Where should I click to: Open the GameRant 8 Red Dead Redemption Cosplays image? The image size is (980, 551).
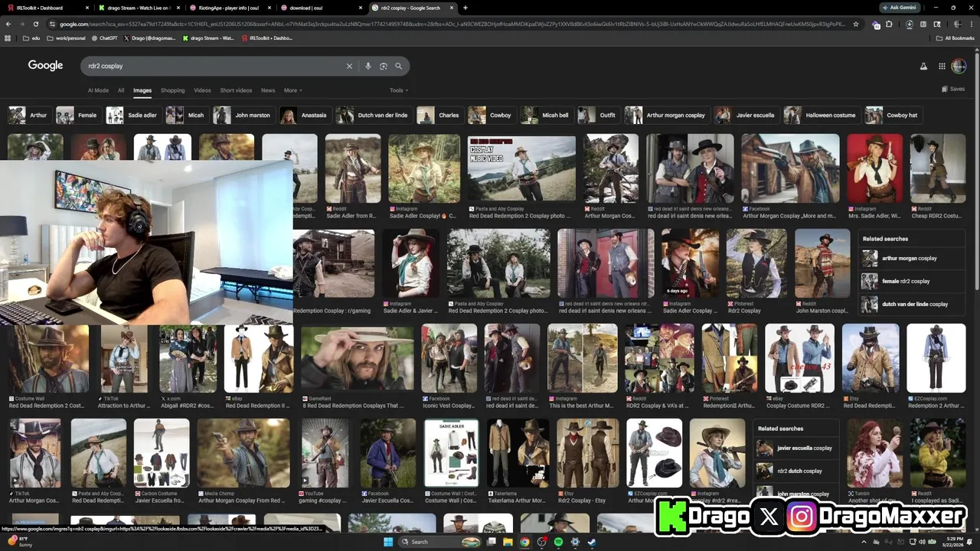[x=358, y=357]
